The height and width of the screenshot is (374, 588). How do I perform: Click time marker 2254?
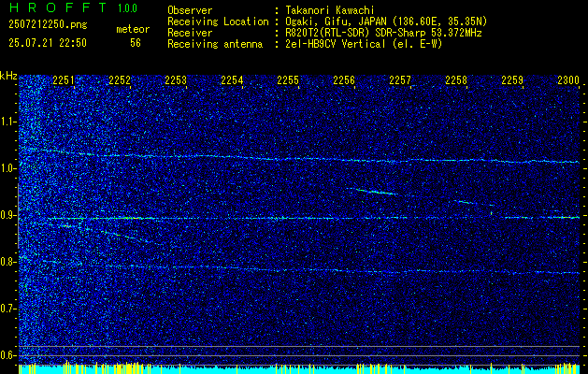[232, 80]
